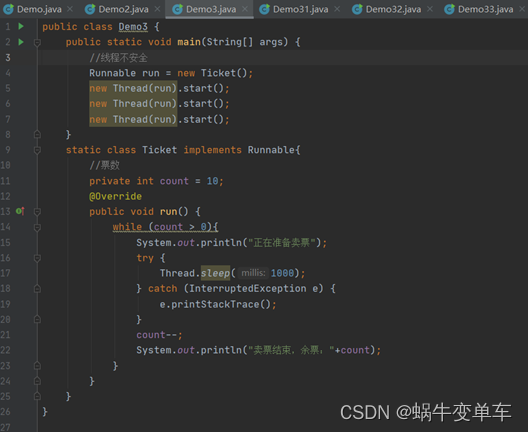Click the 'new Ticket()' expression on line 4
The width and height of the screenshot is (528, 432).
click(x=212, y=73)
